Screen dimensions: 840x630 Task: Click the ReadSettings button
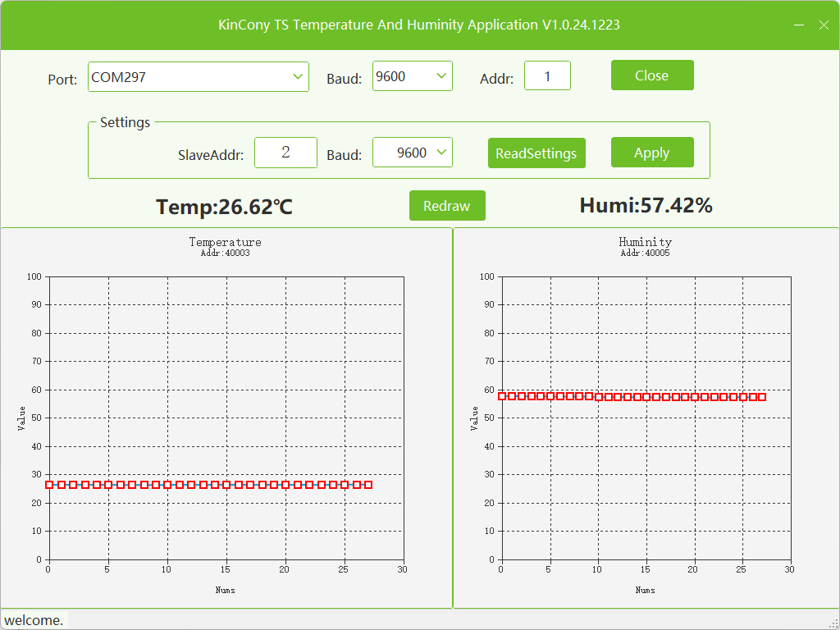[536, 153]
